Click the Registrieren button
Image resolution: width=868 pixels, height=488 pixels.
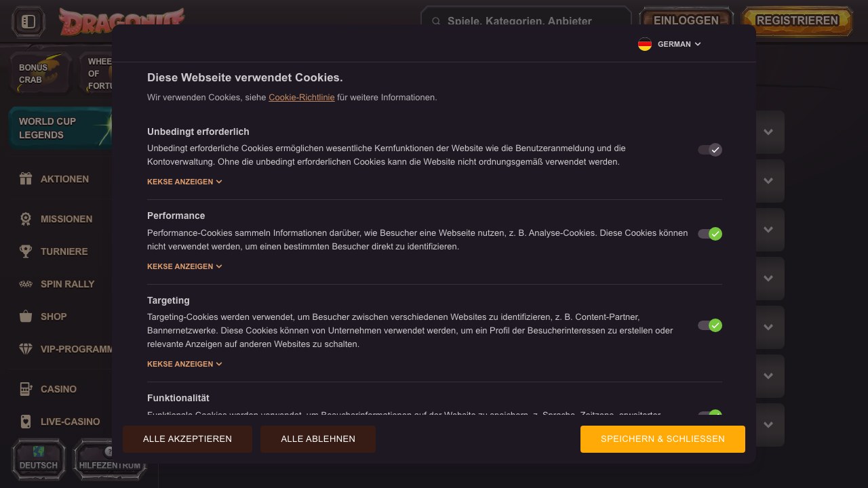[x=797, y=21]
